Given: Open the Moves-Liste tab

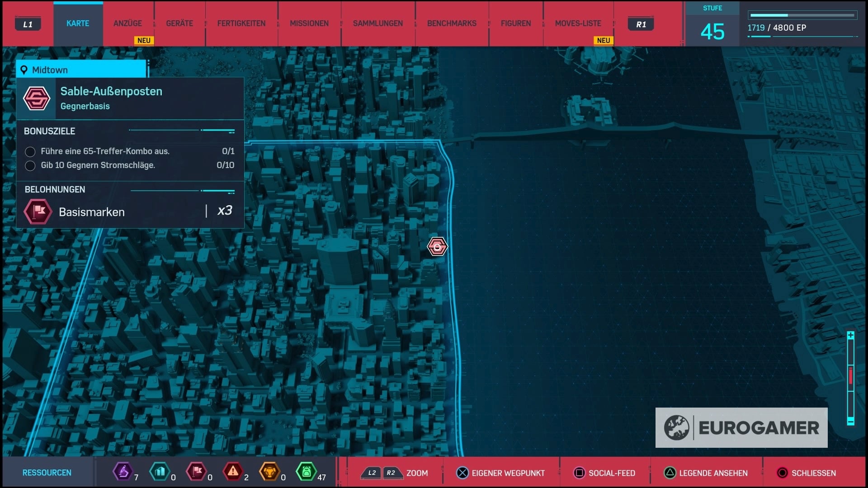Looking at the screenshot, I should (x=578, y=23).
